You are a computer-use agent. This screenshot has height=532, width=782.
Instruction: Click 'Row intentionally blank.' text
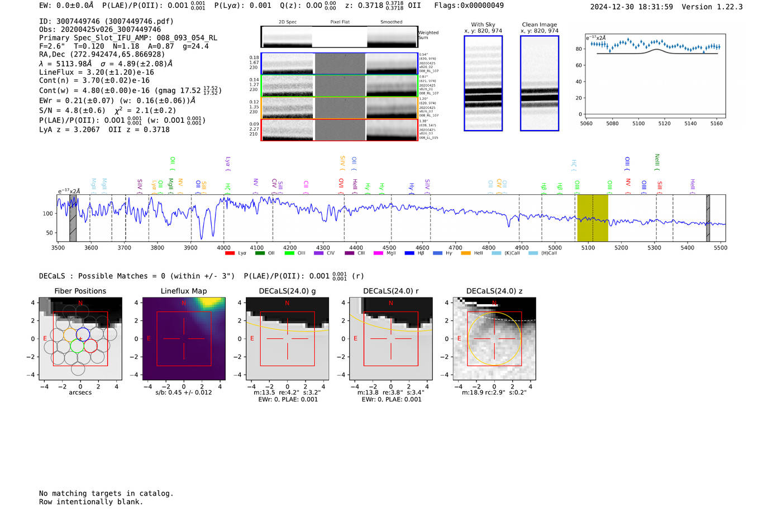[x=91, y=502]
